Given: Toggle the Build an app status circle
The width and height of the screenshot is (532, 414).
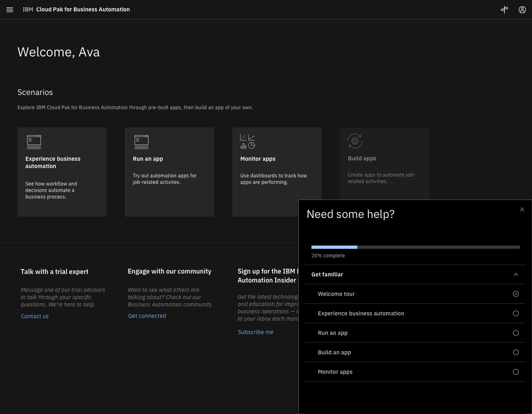Looking at the screenshot, I should click(x=516, y=352).
